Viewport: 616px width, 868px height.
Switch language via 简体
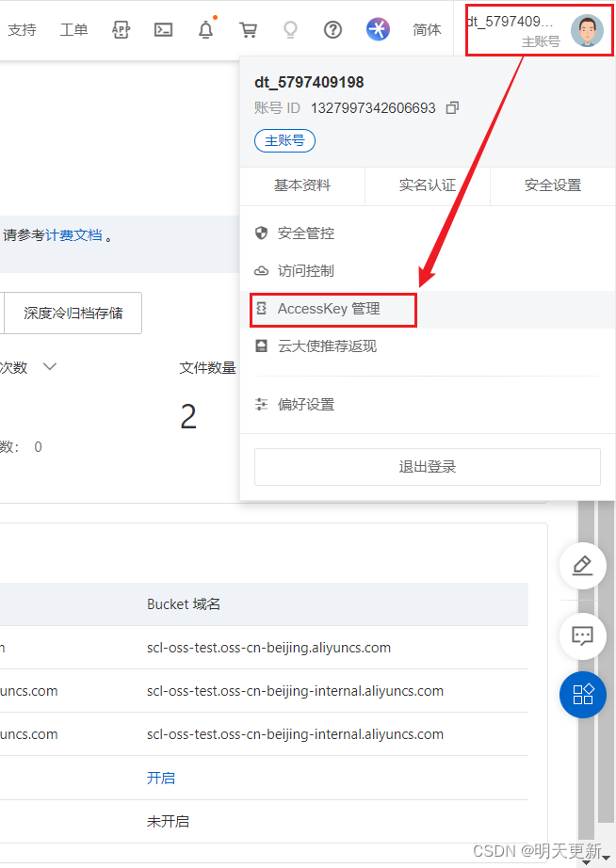coord(427,29)
